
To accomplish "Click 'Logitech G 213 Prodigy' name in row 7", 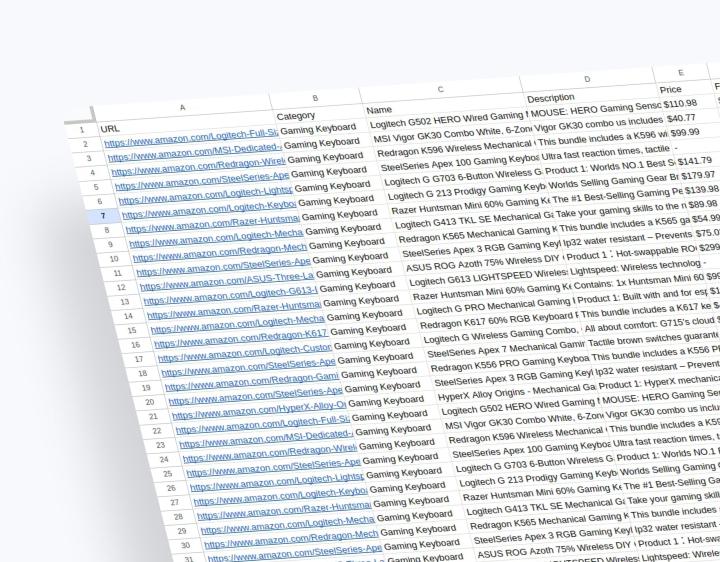I will point(467,192).
